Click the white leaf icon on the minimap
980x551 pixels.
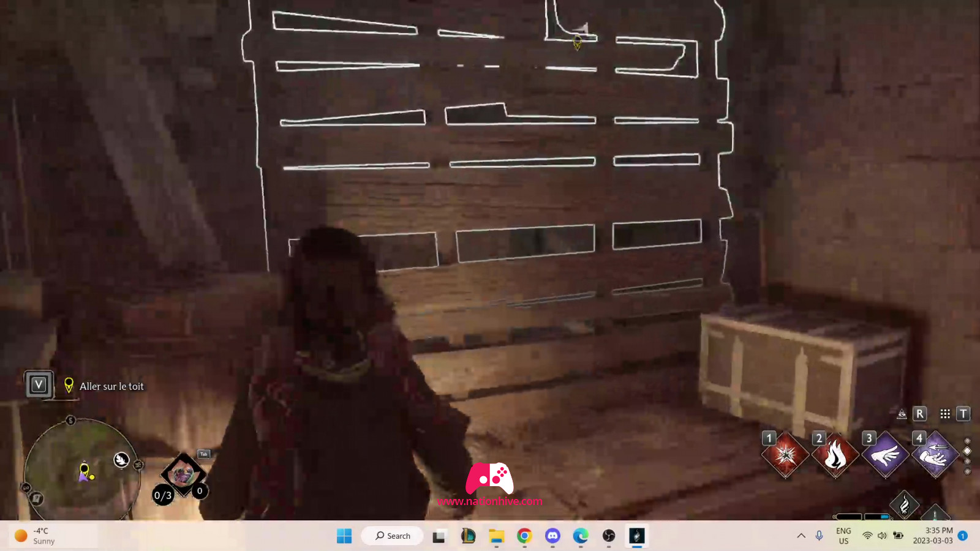pos(121,460)
